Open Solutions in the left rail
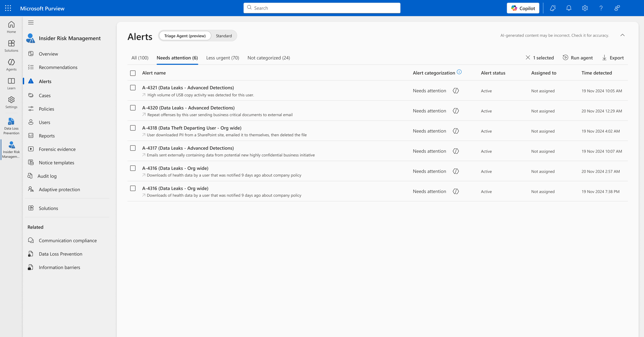This screenshot has height=337, width=644. pos(11,46)
